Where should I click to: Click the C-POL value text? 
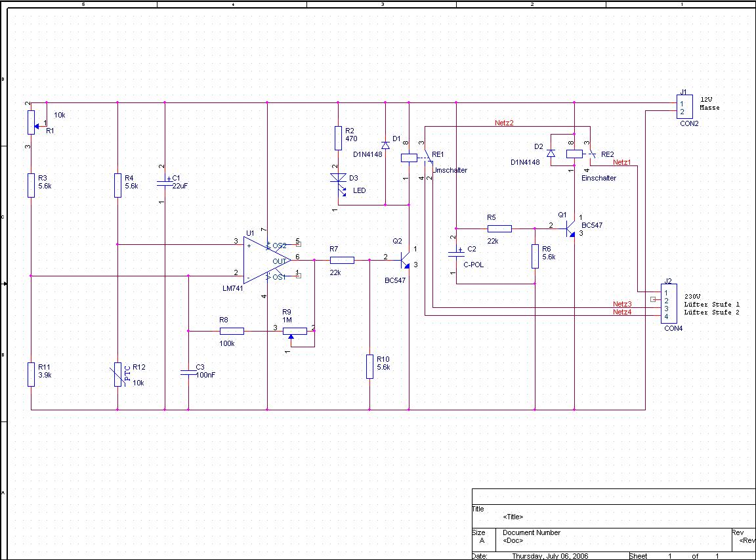[x=473, y=265]
